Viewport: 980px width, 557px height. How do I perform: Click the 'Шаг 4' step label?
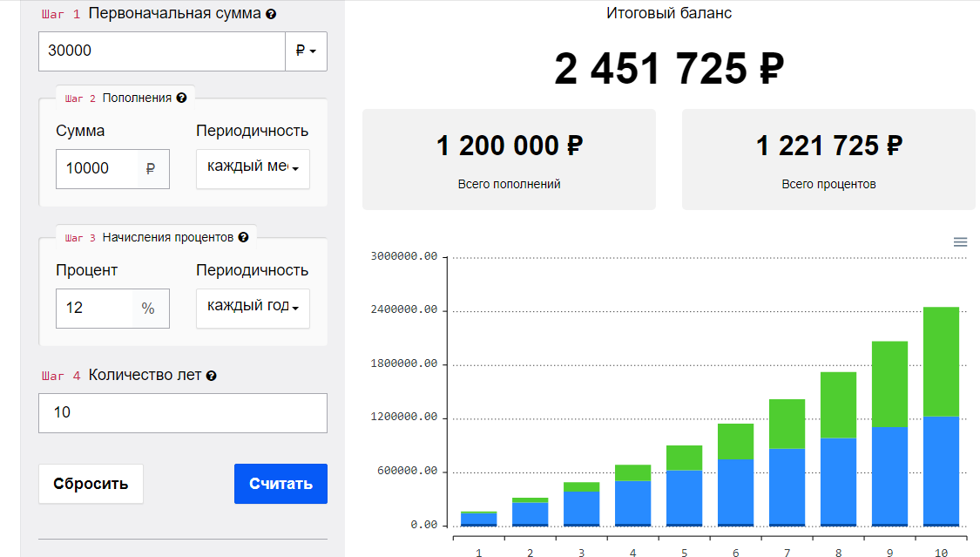point(61,376)
